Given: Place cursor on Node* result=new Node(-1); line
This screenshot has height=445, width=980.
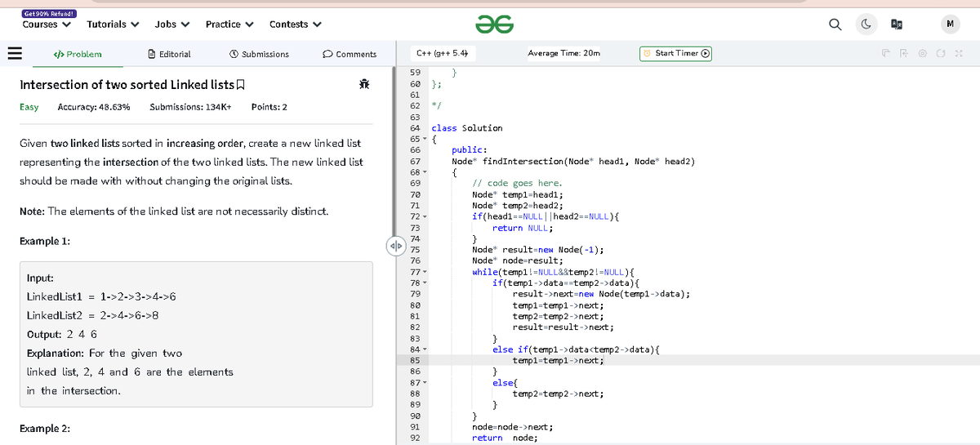Looking at the screenshot, I should pyautogui.click(x=538, y=250).
